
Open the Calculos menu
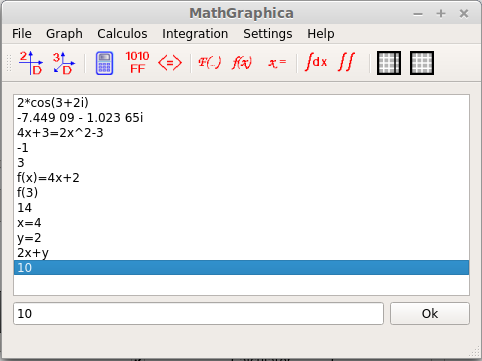122,34
